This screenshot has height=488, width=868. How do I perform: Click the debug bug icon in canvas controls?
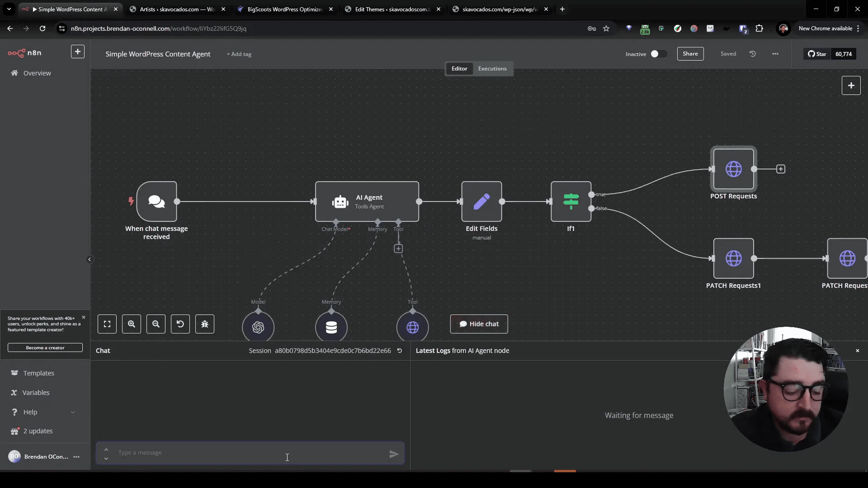coord(205,324)
